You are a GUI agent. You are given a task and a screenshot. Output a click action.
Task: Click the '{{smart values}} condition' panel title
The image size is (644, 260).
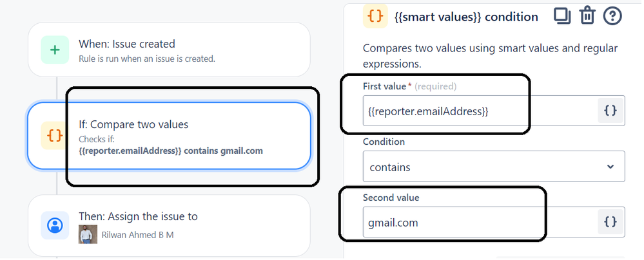[x=465, y=17]
